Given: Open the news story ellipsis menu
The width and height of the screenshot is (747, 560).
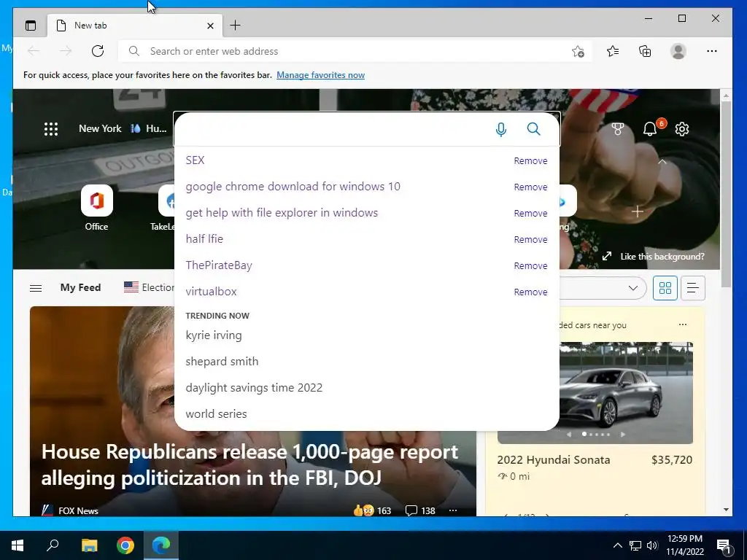Looking at the screenshot, I should [452, 510].
